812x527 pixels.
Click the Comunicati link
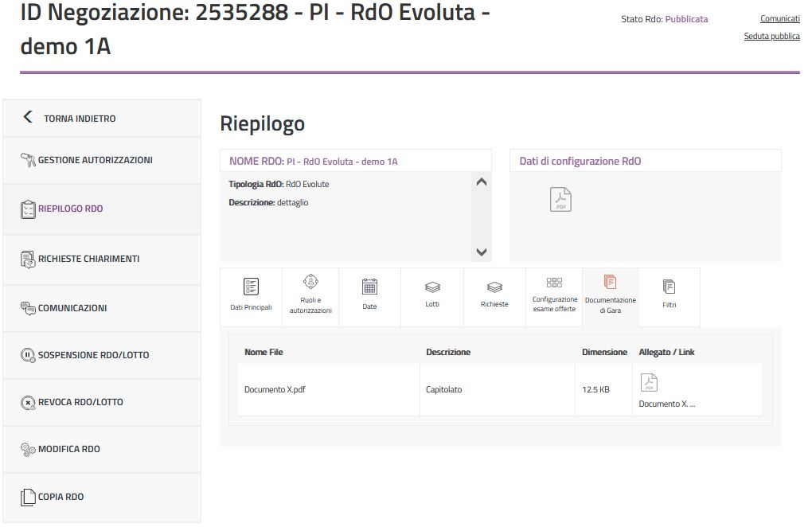click(x=779, y=19)
